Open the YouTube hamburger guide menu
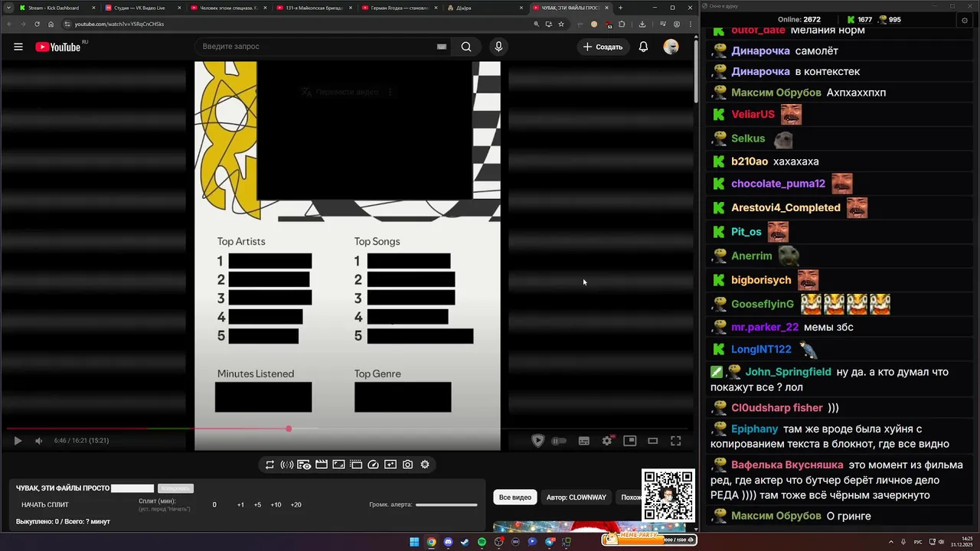Image resolution: width=980 pixels, height=551 pixels. (x=18, y=47)
